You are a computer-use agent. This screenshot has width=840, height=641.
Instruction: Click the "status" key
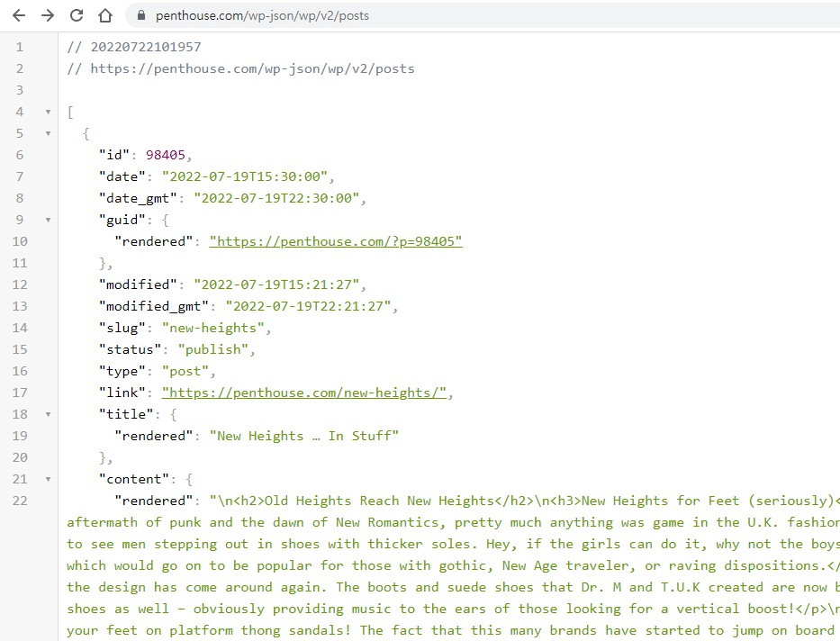(x=130, y=349)
